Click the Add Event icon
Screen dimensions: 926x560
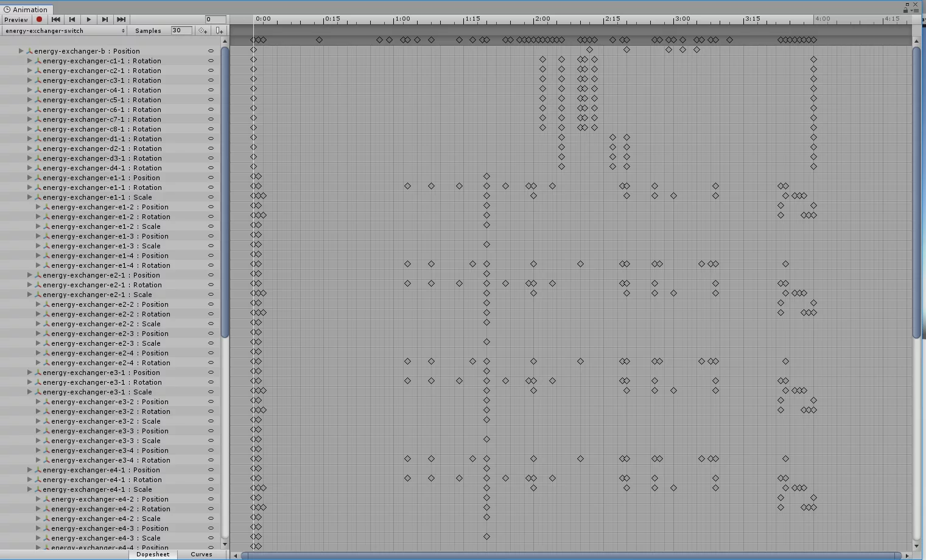click(219, 30)
